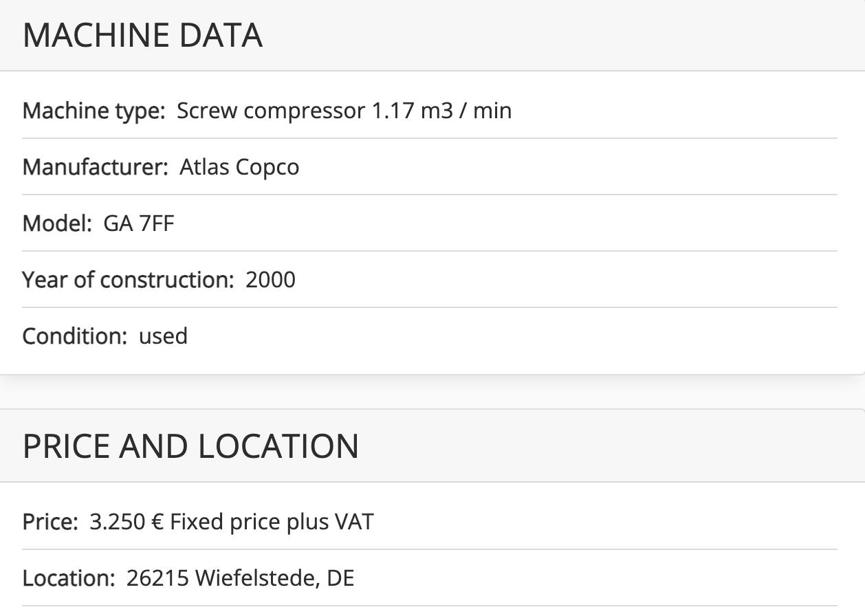Select the Machine type label
The height and width of the screenshot is (616, 865).
pos(94,111)
